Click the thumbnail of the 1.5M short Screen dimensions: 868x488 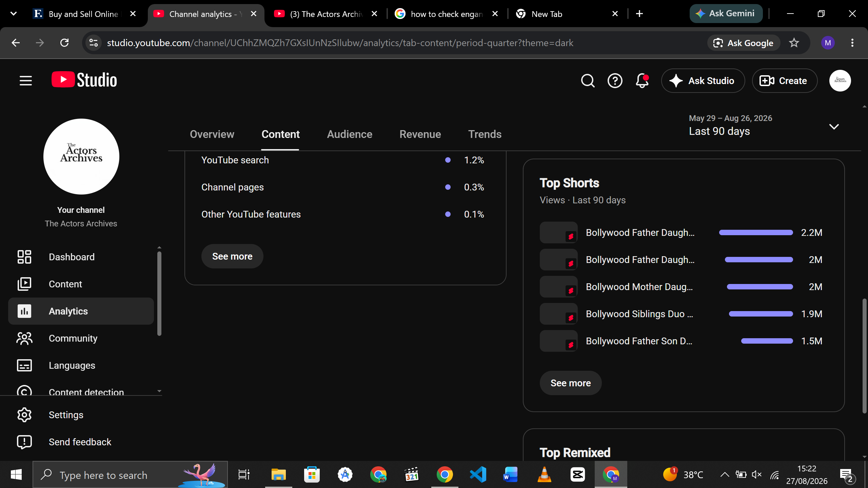[558, 341]
